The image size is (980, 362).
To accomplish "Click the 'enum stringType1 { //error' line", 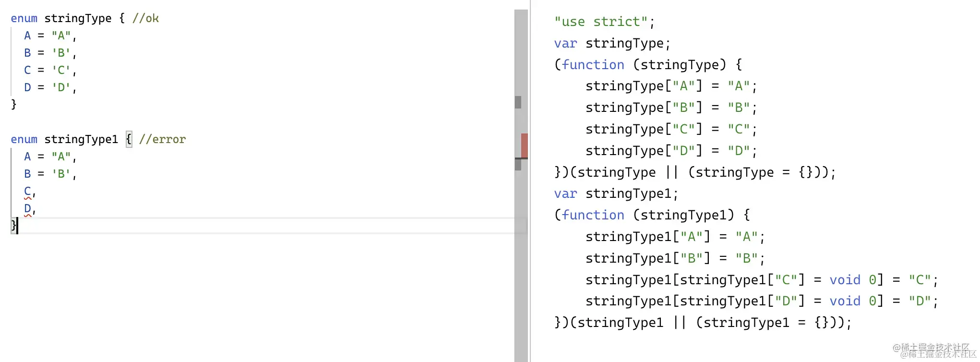I will tap(98, 139).
